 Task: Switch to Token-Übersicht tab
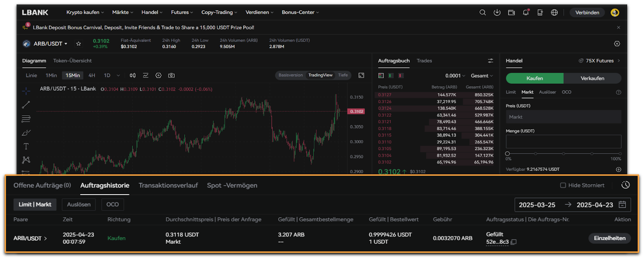[72, 61]
